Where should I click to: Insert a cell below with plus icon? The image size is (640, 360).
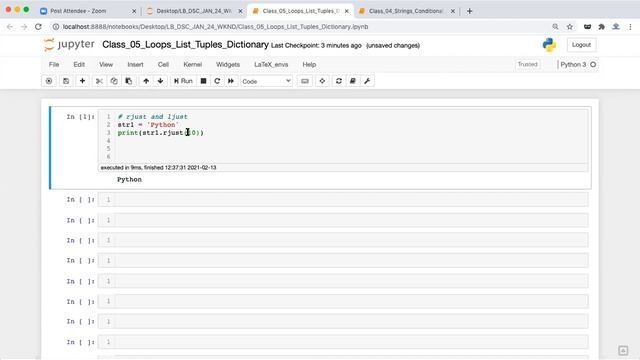pyautogui.click(x=82, y=81)
